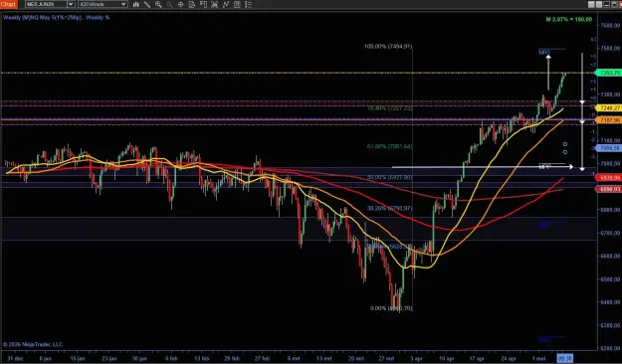
Task: Click the 61,80% Fibonacci level label
Action: tap(389, 146)
